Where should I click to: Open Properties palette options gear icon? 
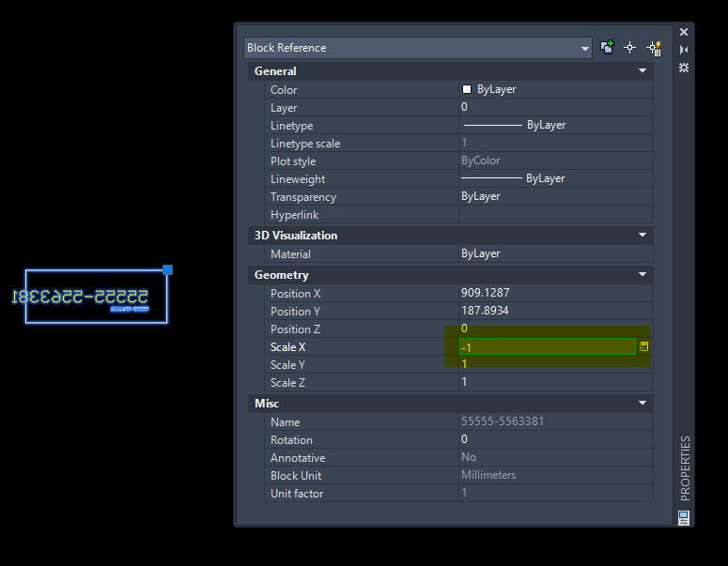pos(684,68)
